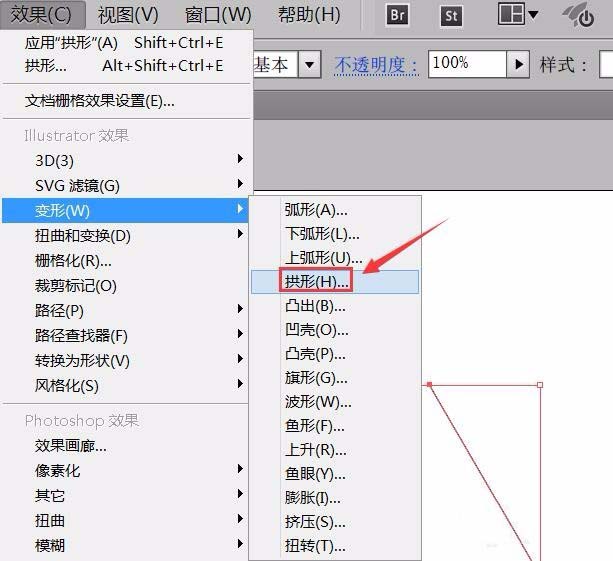The image size is (613, 561).
Task: Choose 下弧形(L)... warp
Action: point(335,234)
